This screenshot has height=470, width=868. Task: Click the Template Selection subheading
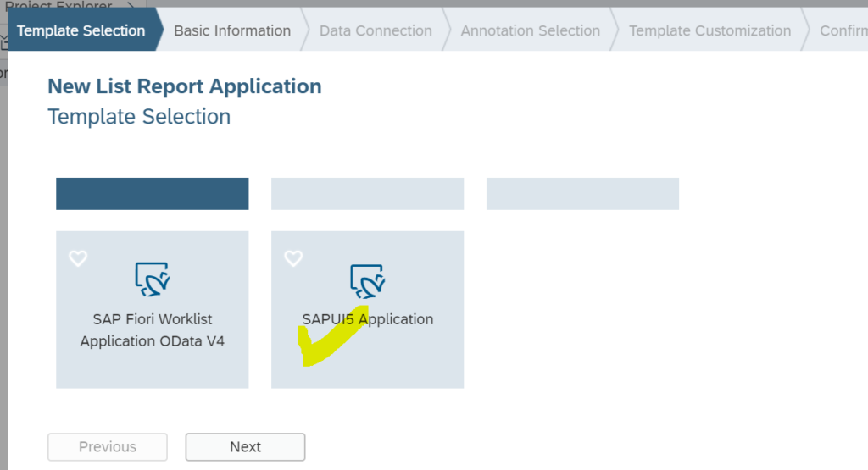(x=139, y=117)
